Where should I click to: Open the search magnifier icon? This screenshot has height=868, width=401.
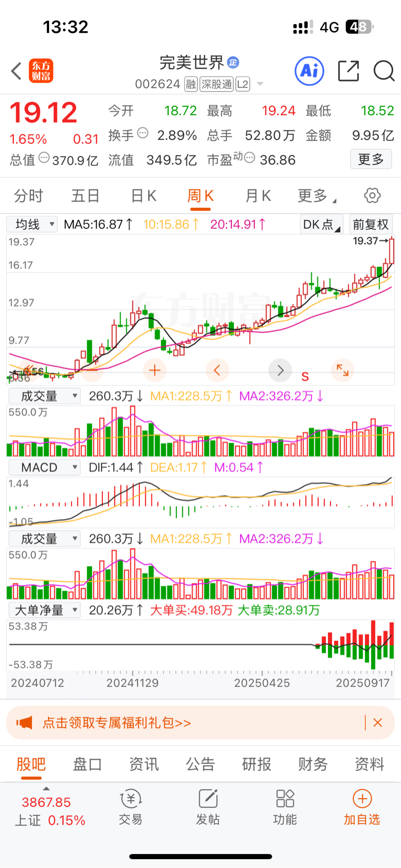tap(384, 70)
